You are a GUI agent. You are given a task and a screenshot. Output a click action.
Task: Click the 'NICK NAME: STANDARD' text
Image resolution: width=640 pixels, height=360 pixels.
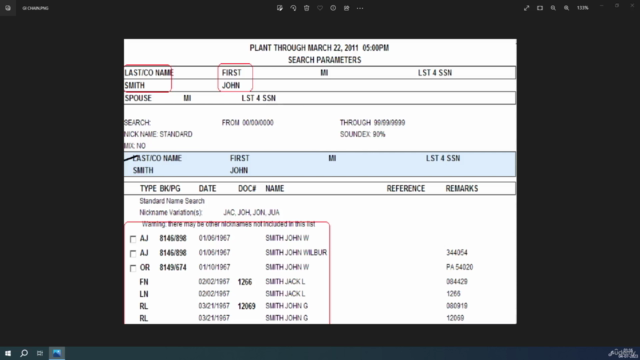(158, 134)
